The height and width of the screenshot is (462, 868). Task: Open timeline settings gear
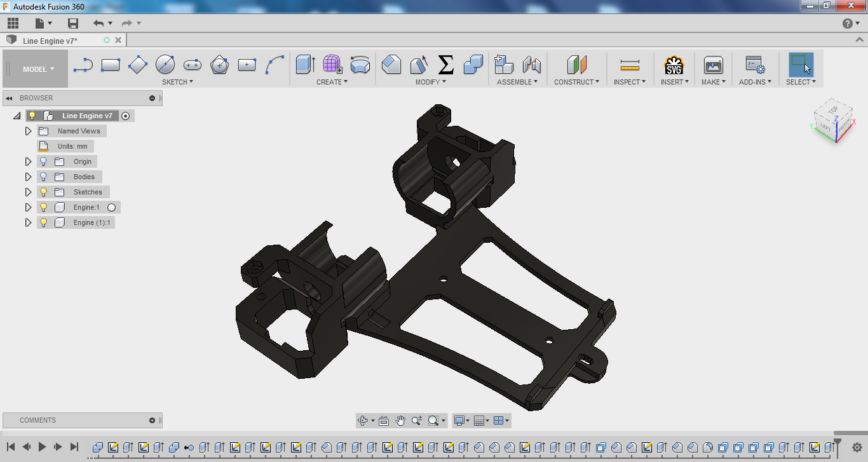(856, 447)
